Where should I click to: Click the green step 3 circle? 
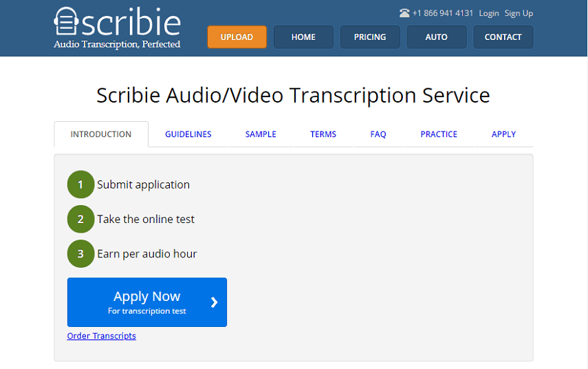click(x=80, y=254)
